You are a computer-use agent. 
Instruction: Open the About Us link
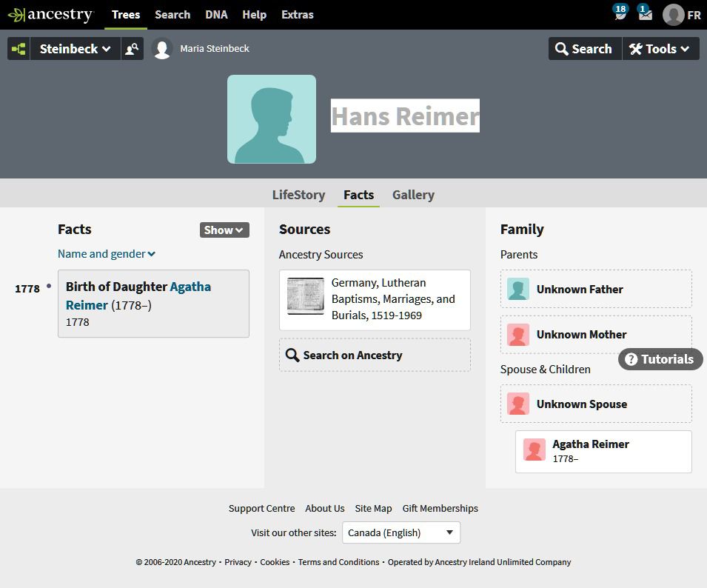(x=325, y=508)
